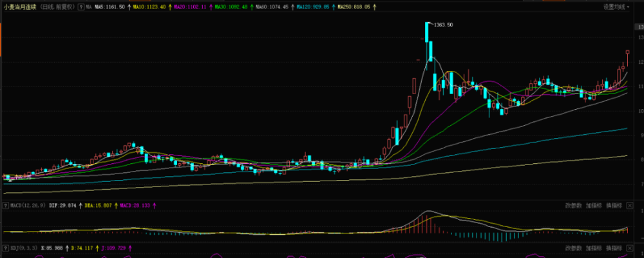Open the MACD indicator help icon

click(5, 205)
